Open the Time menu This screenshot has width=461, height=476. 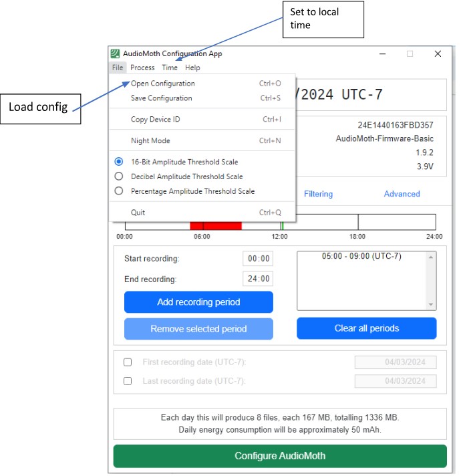[170, 68]
